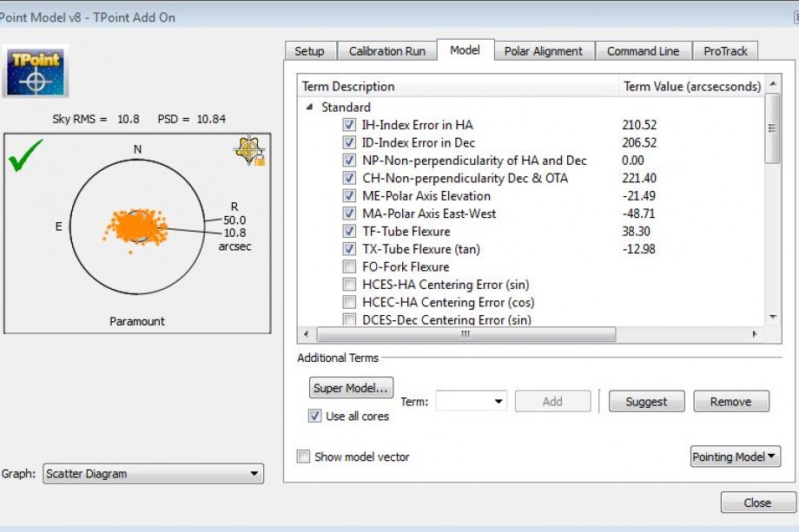
Task: Switch to the Setup tab
Action: pyautogui.click(x=309, y=51)
